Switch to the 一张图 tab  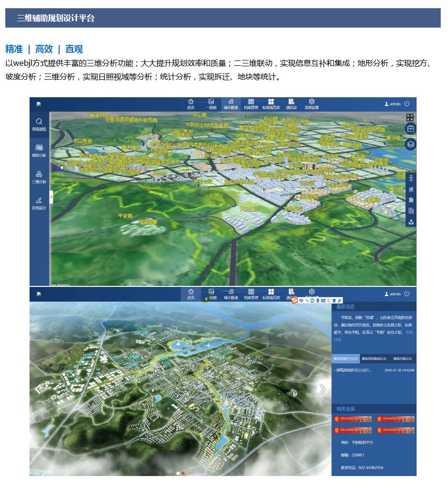point(210,104)
